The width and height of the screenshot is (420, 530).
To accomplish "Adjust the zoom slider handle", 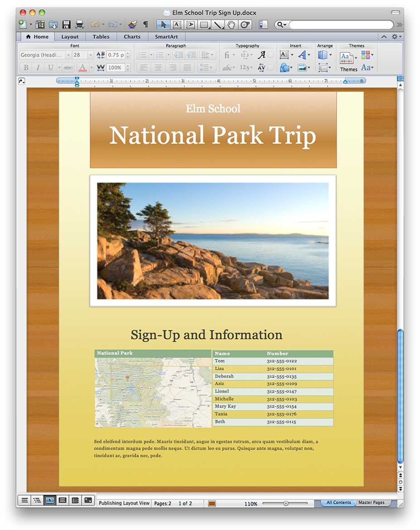I will click(x=286, y=503).
